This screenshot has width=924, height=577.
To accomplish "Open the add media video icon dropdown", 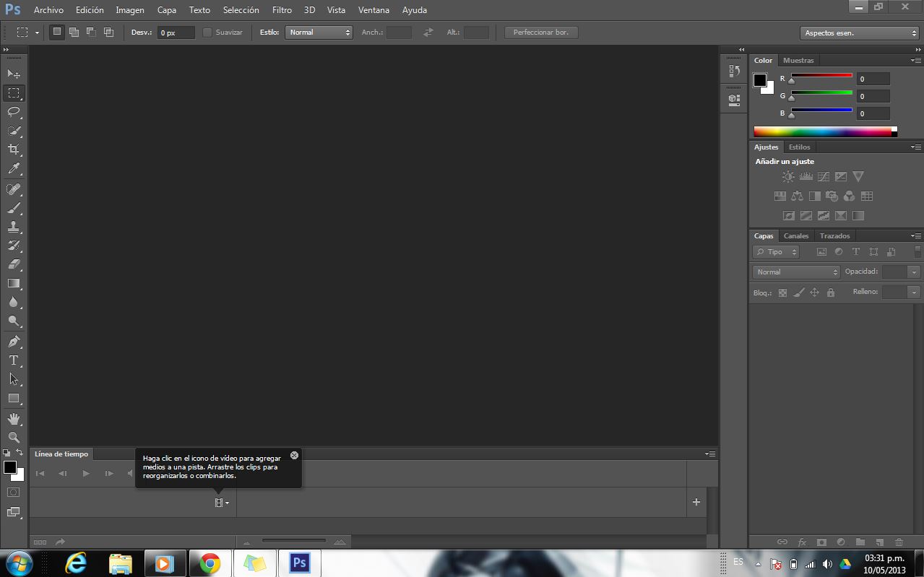I will click(x=222, y=503).
